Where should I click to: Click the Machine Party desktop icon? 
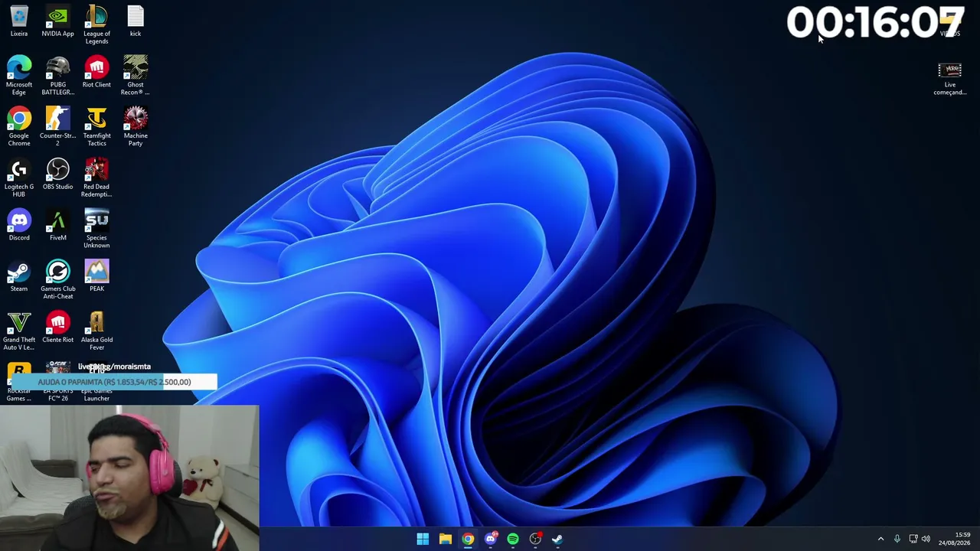point(136,127)
